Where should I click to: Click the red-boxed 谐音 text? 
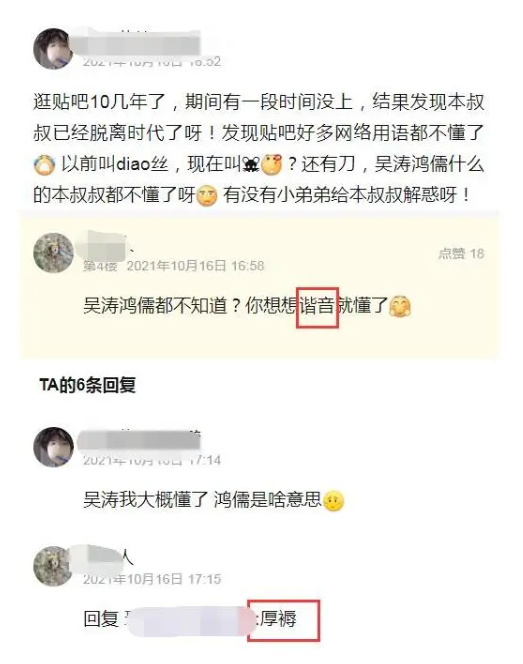point(317,306)
